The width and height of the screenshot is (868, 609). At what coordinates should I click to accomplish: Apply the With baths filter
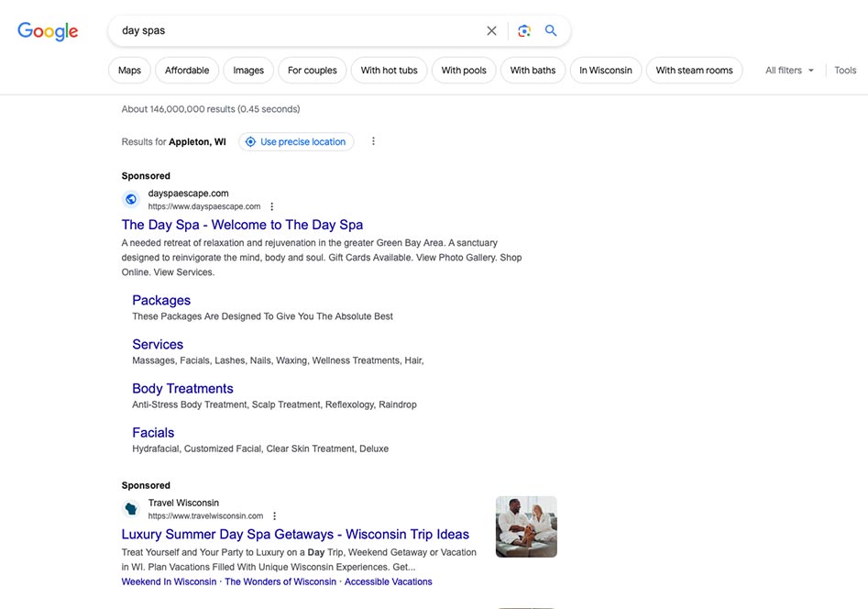coord(533,71)
